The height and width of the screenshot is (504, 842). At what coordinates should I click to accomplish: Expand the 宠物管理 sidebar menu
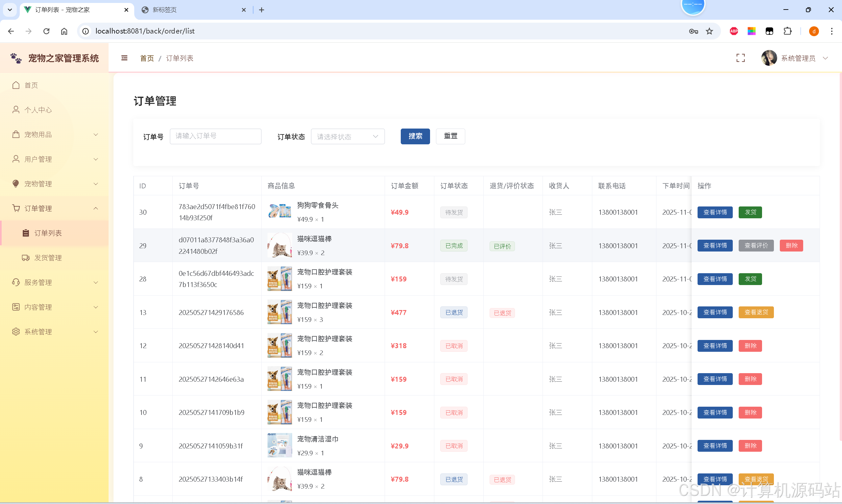click(x=54, y=184)
